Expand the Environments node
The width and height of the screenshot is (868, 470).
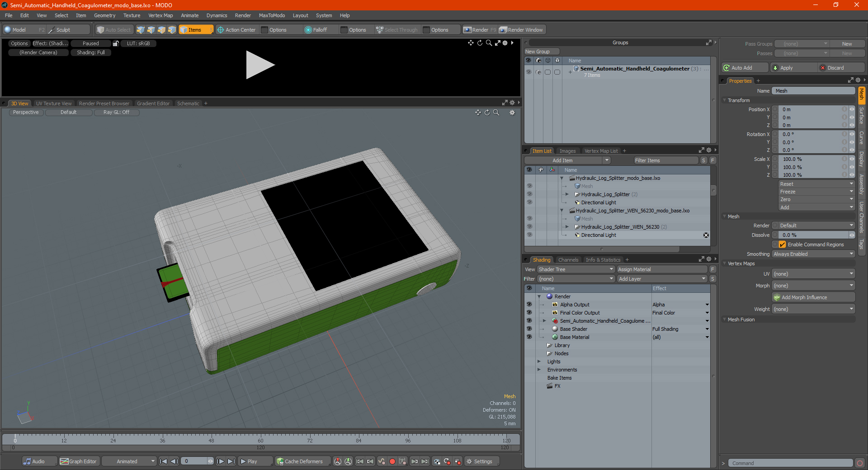539,370
